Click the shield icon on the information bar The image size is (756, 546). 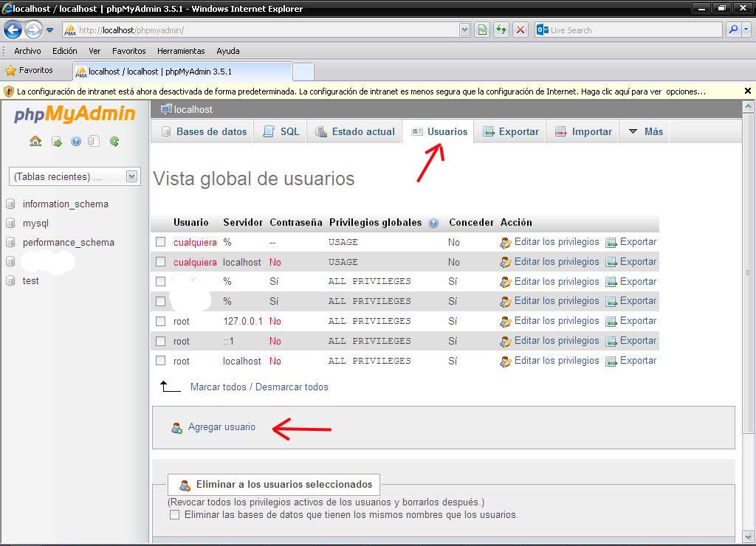(9, 91)
